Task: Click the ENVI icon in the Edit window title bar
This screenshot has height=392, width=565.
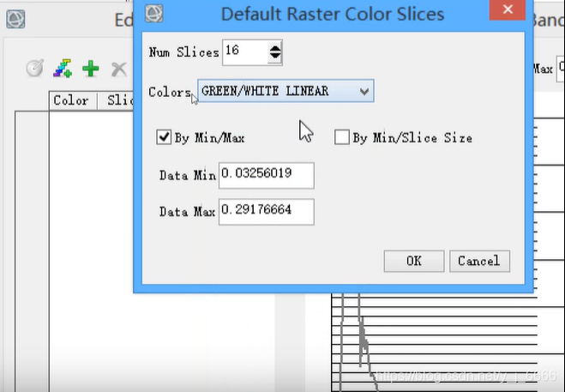Action: [x=15, y=19]
